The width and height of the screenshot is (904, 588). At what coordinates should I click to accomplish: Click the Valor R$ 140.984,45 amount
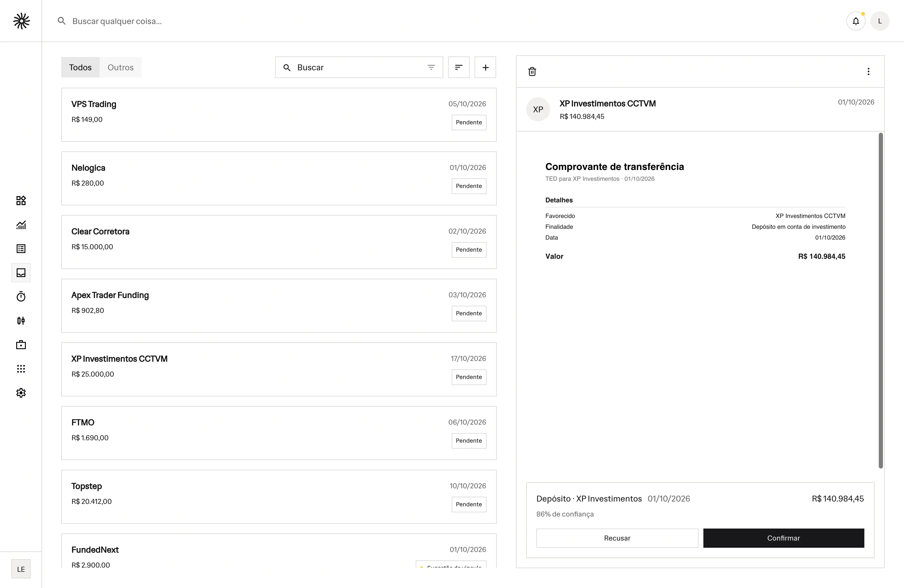point(822,256)
